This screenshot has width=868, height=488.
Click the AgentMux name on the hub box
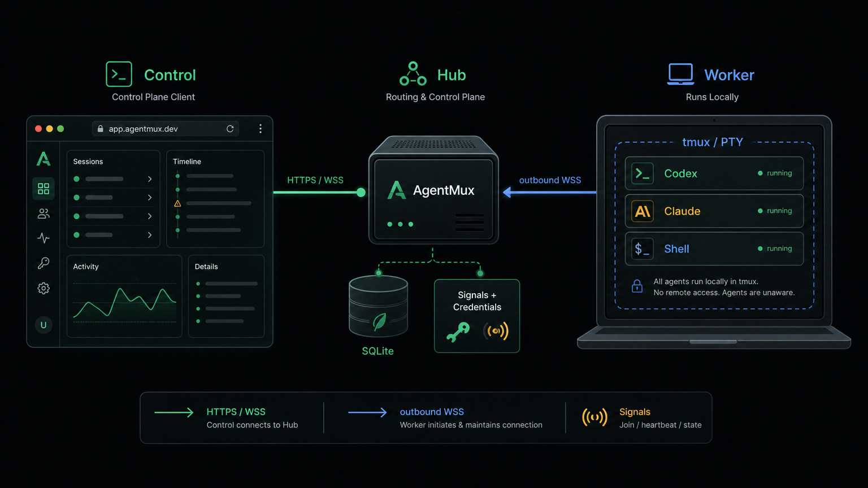444,190
